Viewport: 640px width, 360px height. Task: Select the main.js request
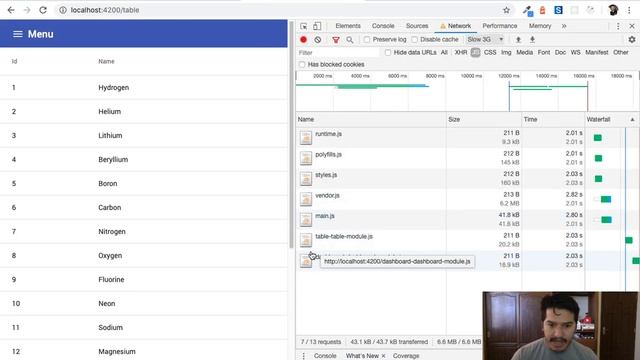click(x=325, y=216)
